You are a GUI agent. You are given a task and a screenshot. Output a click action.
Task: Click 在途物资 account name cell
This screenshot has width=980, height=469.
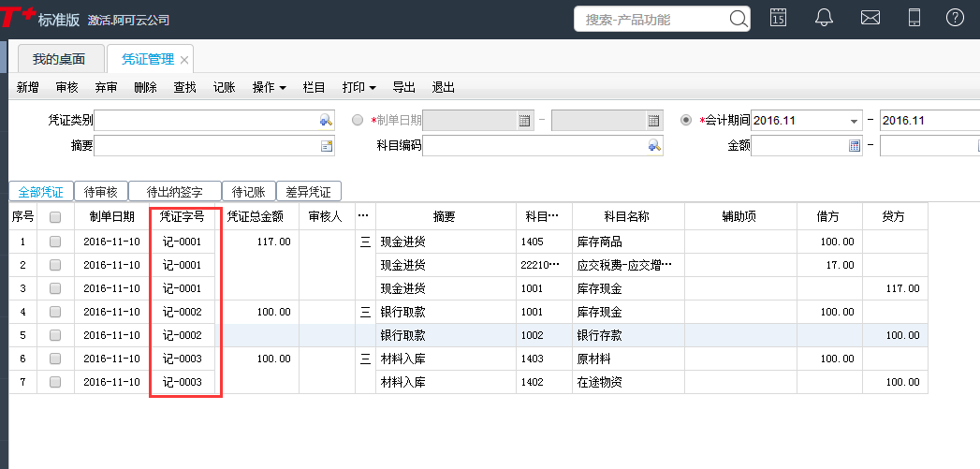(x=628, y=382)
